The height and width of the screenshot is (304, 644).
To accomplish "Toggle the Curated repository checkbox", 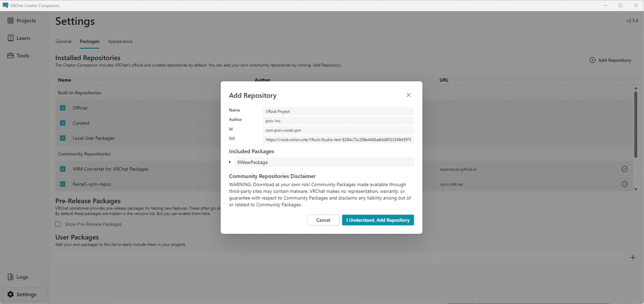I will click(63, 123).
